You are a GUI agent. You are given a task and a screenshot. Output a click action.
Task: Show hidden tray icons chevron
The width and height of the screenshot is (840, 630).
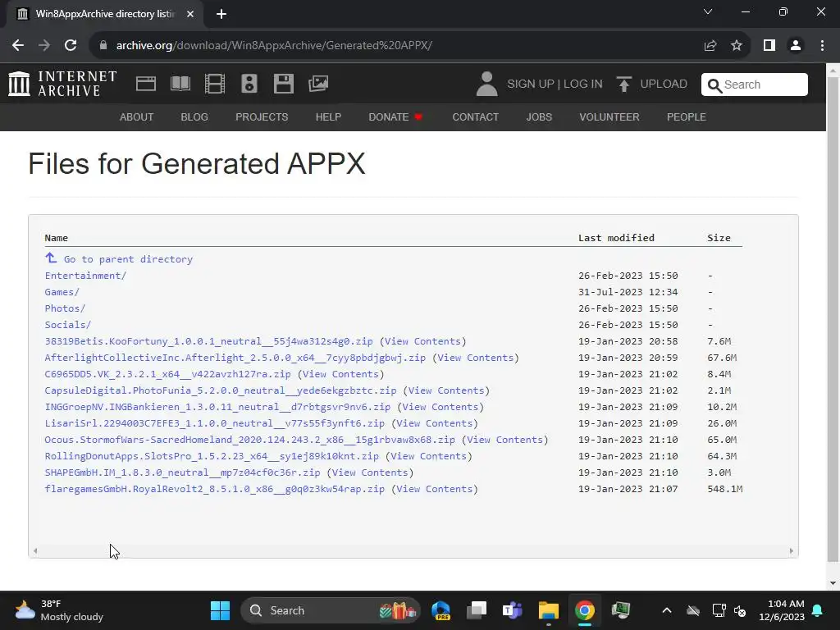coord(666,610)
